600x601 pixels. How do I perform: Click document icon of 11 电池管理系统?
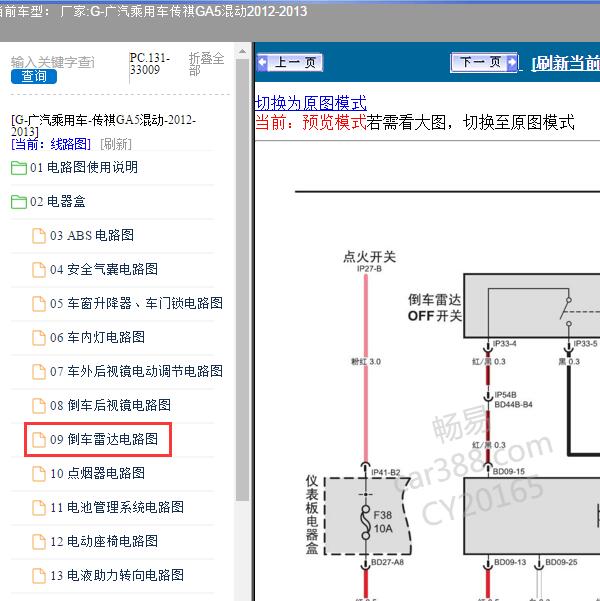click(39, 507)
